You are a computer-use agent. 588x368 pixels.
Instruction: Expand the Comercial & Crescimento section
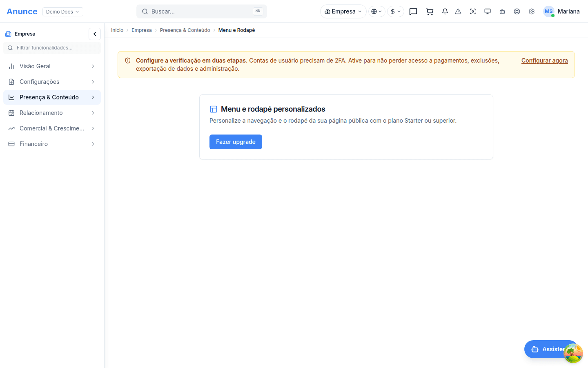[52, 128]
